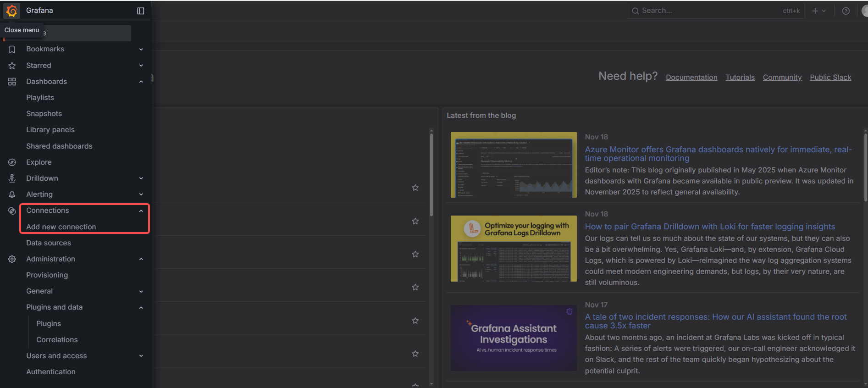This screenshot has width=868, height=388.
Task: Open Shared dashboards menu item
Action: 59,146
